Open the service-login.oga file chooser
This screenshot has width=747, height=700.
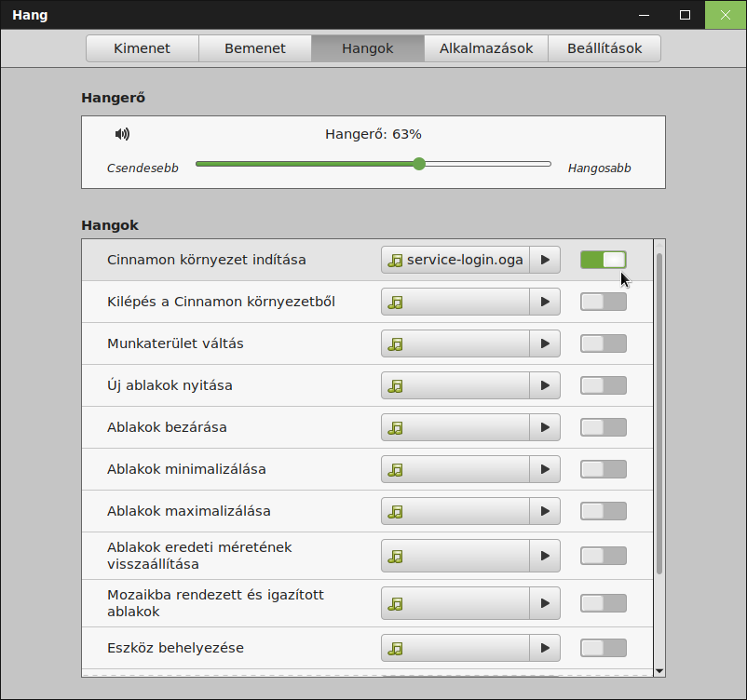click(x=455, y=260)
